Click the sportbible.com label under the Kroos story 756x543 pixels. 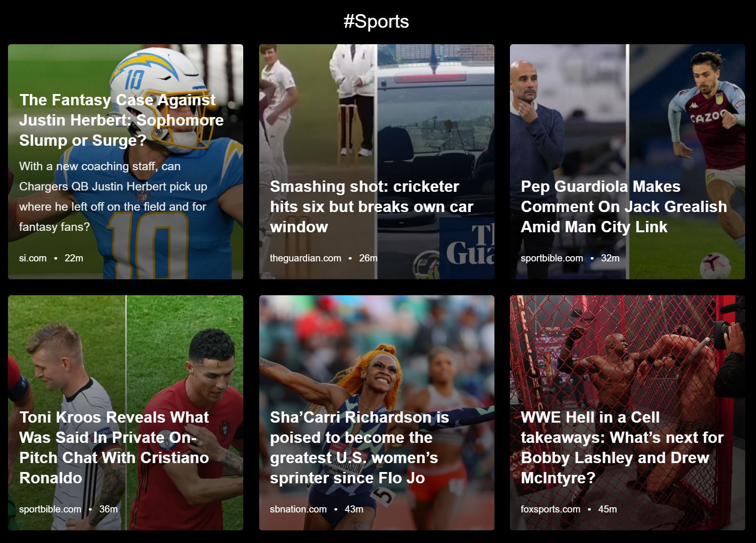[50, 509]
